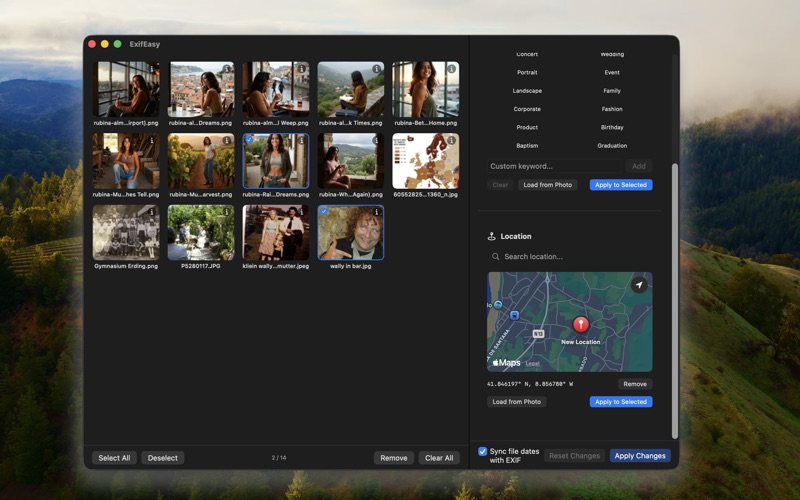The width and height of the screenshot is (800, 500).
Task: Click the Clear button under Custom keyword
Action: 500,185
